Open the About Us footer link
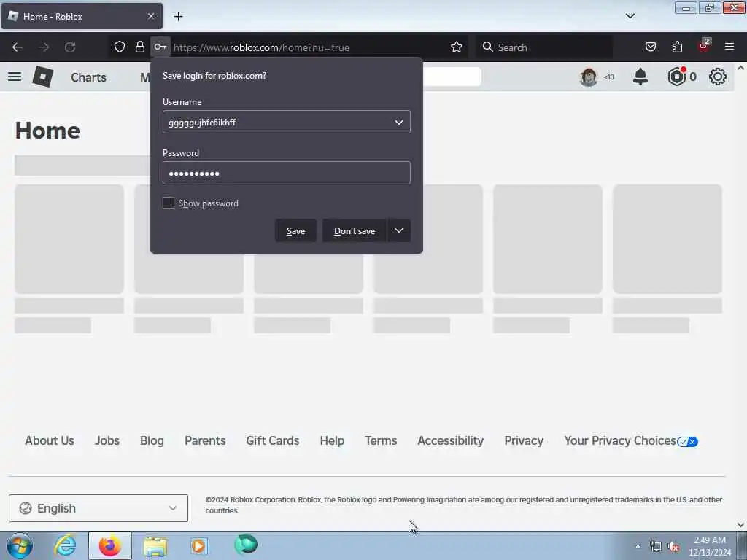 click(50, 440)
